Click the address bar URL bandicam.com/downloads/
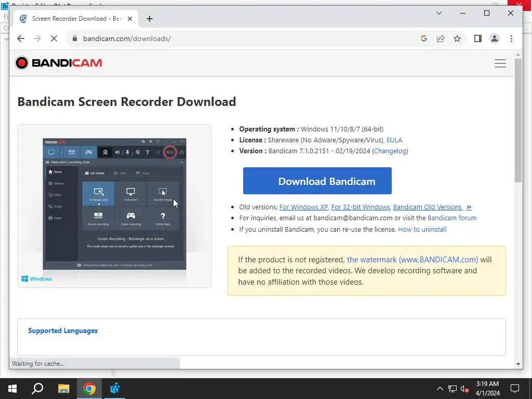Image resolution: width=532 pixels, height=399 pixels. pyautogui.click(x=127, y=38)
